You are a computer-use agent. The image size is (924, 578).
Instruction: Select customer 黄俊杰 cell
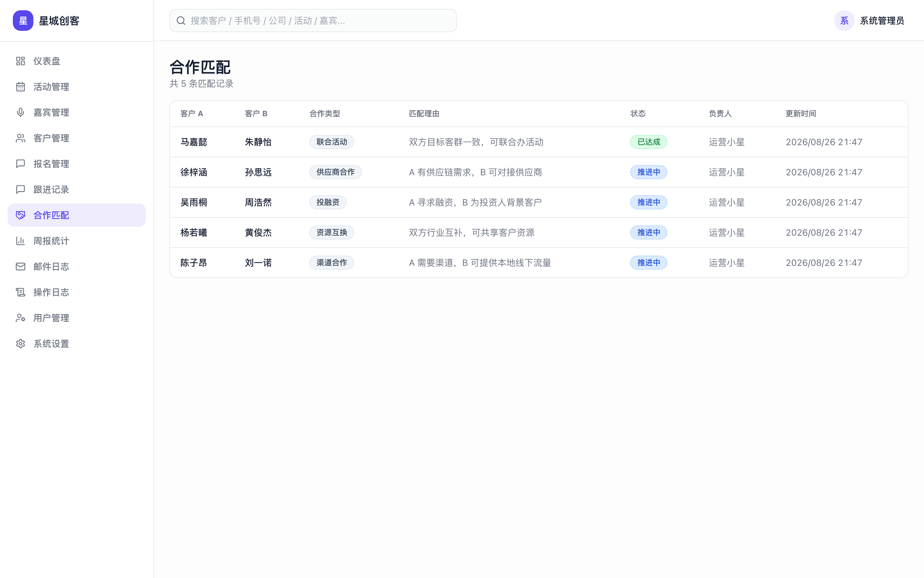[x=258, y=232]
